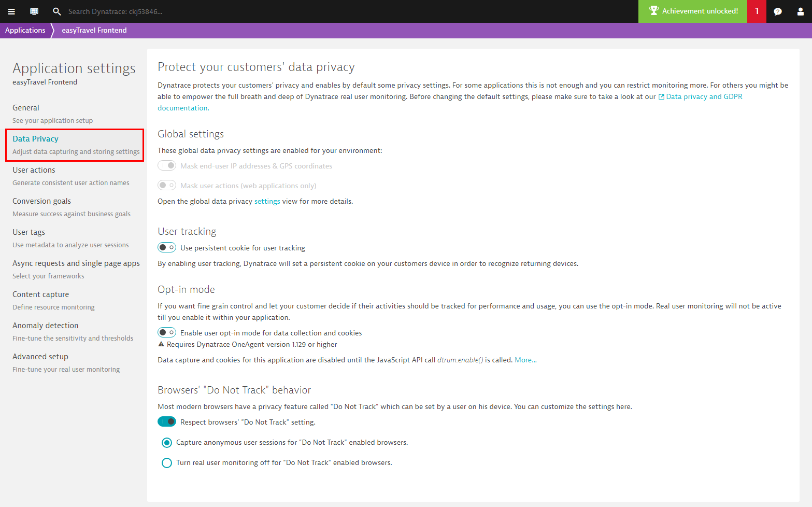Open the user profile icon

coord(801,11)
